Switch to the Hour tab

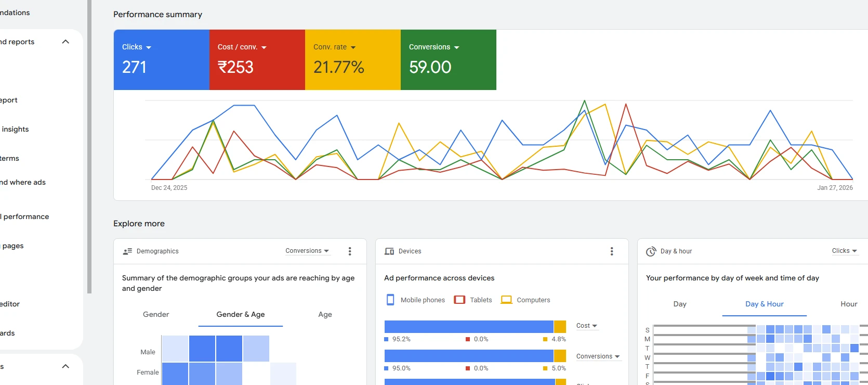tap(849, 304)
